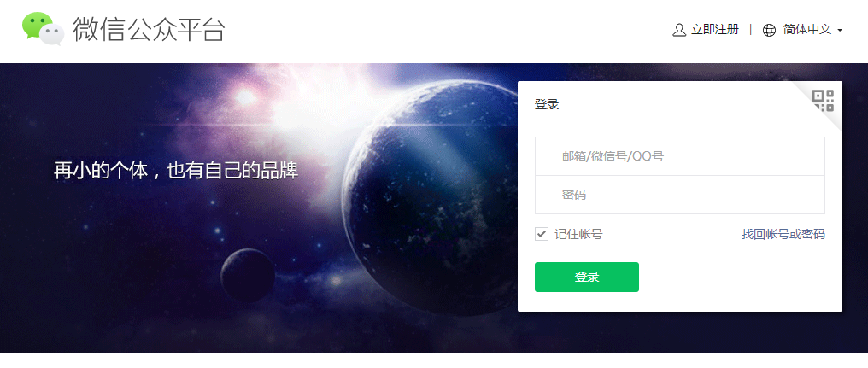Expand the caret arrow next to 简体中文
This screenshot has height=368, width=868.
[x=840, y=31]
